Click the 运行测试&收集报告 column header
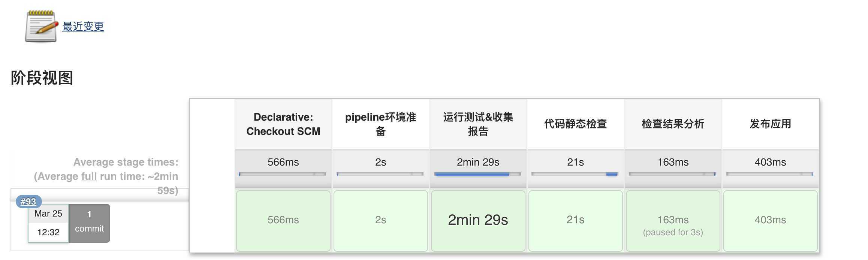Viewport: 868px width, 260px height. click(478, 124)
